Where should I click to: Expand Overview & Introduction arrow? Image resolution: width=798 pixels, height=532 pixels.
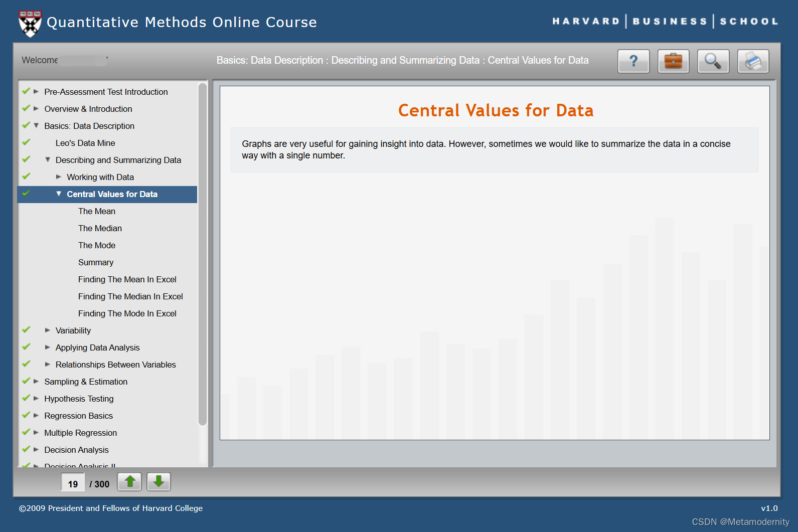[x=36, y=109]
